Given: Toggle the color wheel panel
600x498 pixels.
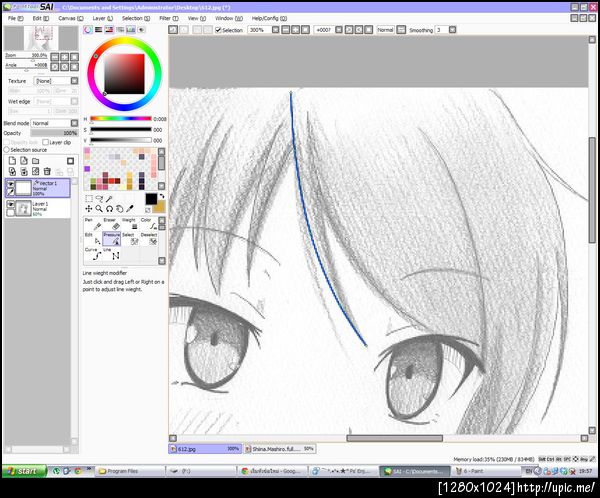Looking at the screenshot, I should coord(88,29).
